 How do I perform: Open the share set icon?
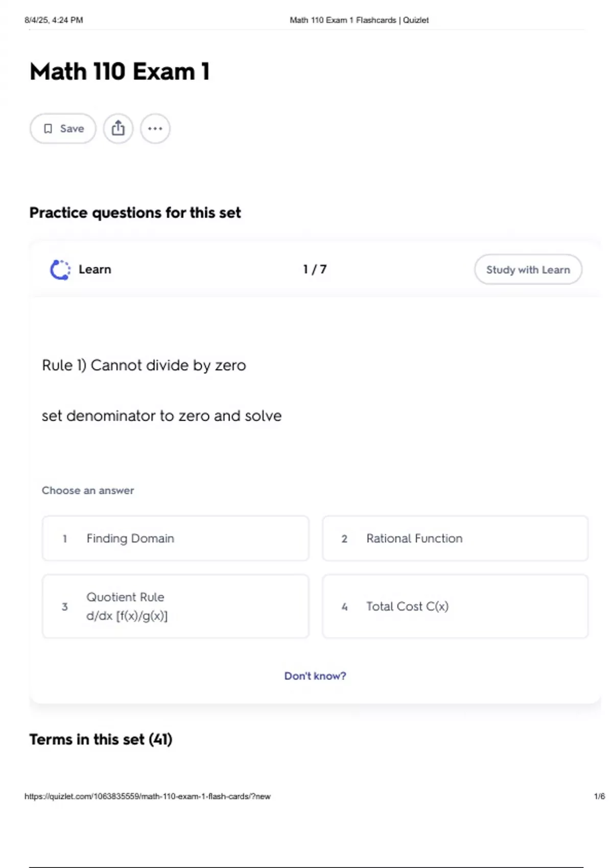pyautogui.click(x=118, y=129)
